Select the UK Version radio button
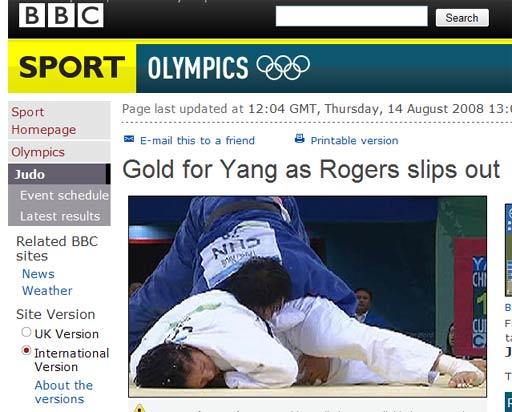The width and height of the screenshot is (512, 412). [26, 332]
